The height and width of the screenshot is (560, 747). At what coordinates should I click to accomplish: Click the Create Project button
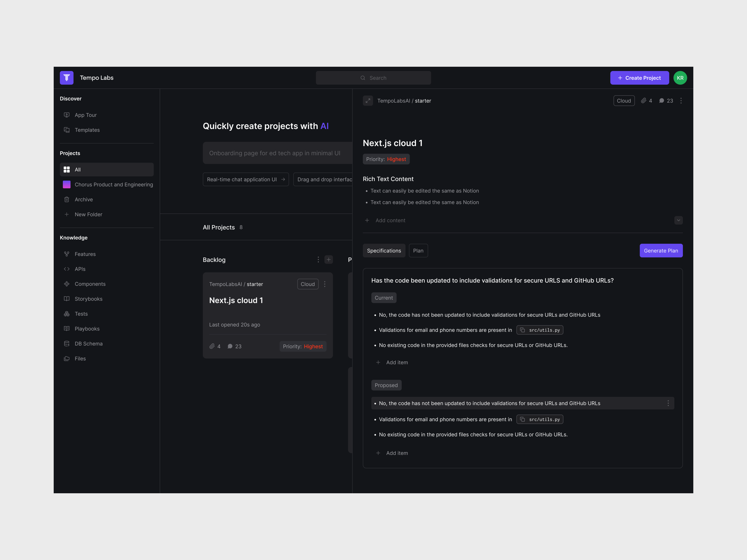point(639,78)
